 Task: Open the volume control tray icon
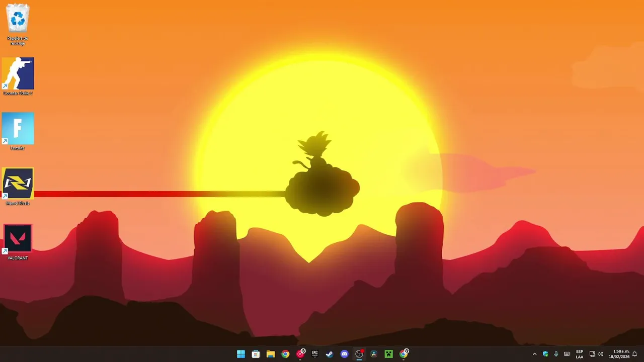pyautogui.click(x=600, y=354)
